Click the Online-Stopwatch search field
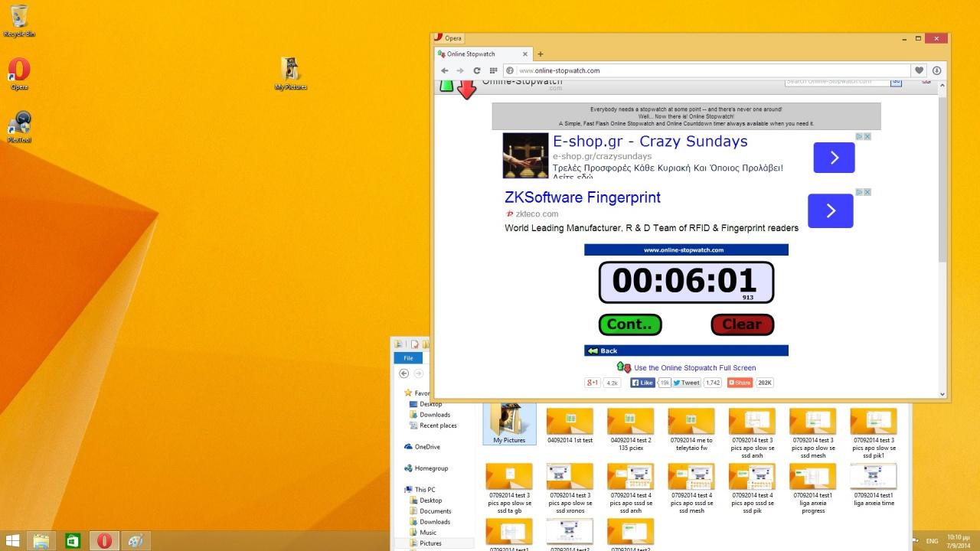Viewport: 980px width, 551px height. tap(837, 81)
